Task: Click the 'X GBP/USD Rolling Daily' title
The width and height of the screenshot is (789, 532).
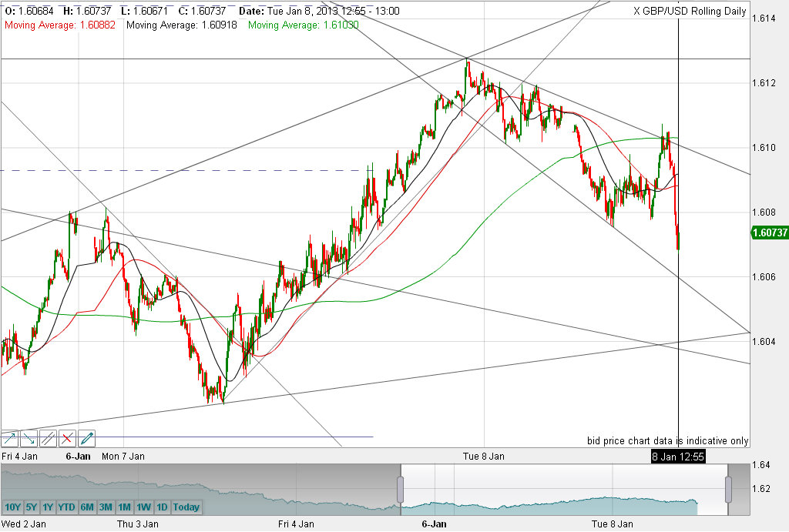Action: click(690, 11)
